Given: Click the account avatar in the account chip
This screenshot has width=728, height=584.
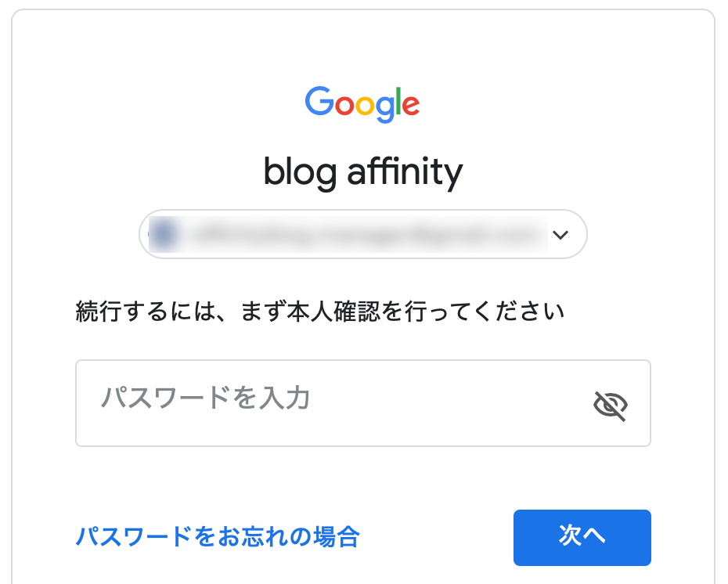Looking at the screenshot, I should click(163, 234).
